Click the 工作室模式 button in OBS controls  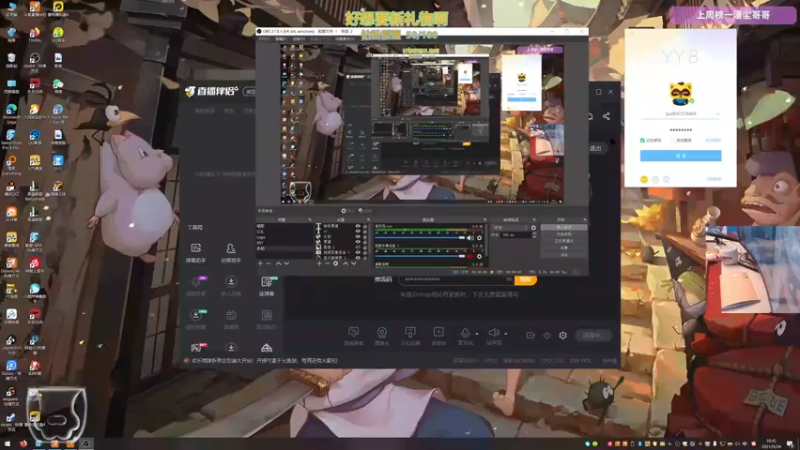(564, 241)
